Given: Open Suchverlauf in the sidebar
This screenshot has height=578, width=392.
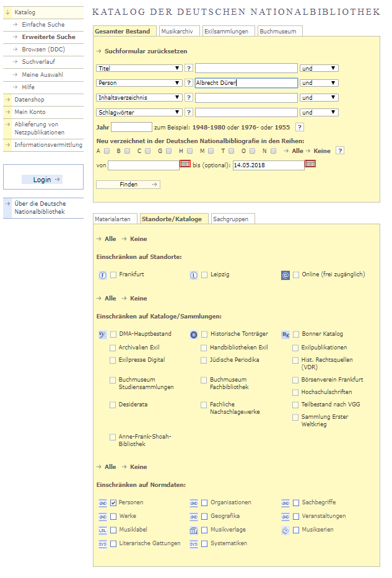Looking at the screenshot, I should click(38, 62).
